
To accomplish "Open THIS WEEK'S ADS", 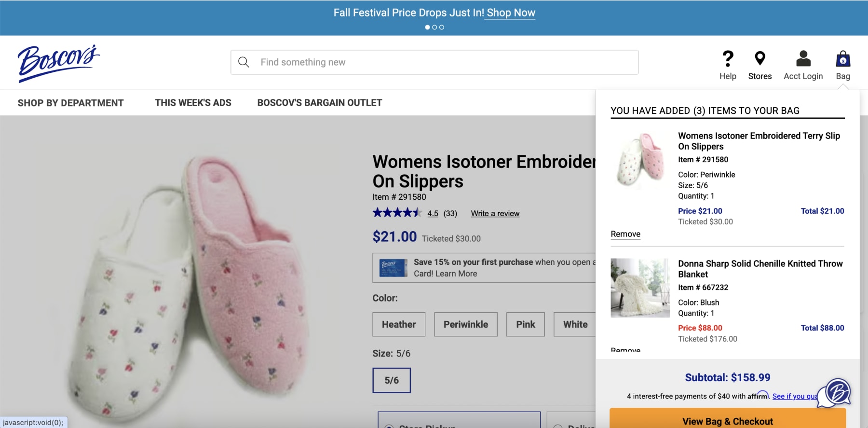I will pyautogui.click(x=193, y=102).
